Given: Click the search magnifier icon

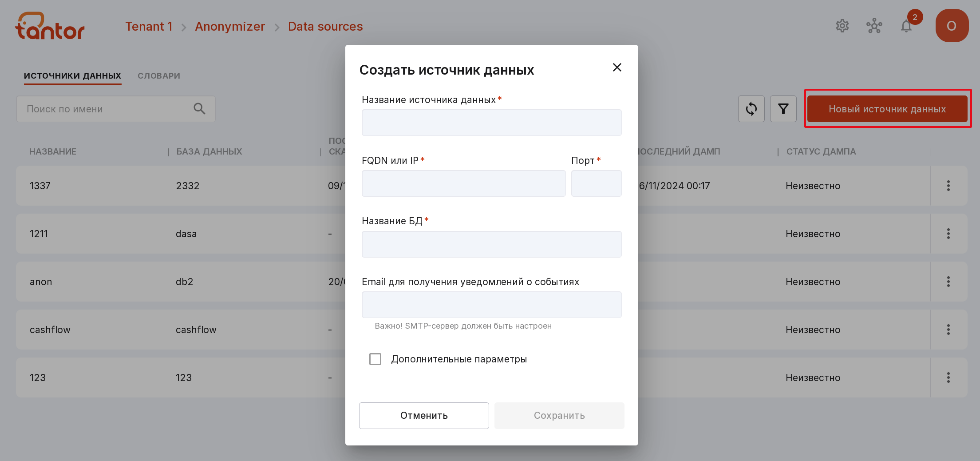Looking at the screenshot, I should pos(199,109).
